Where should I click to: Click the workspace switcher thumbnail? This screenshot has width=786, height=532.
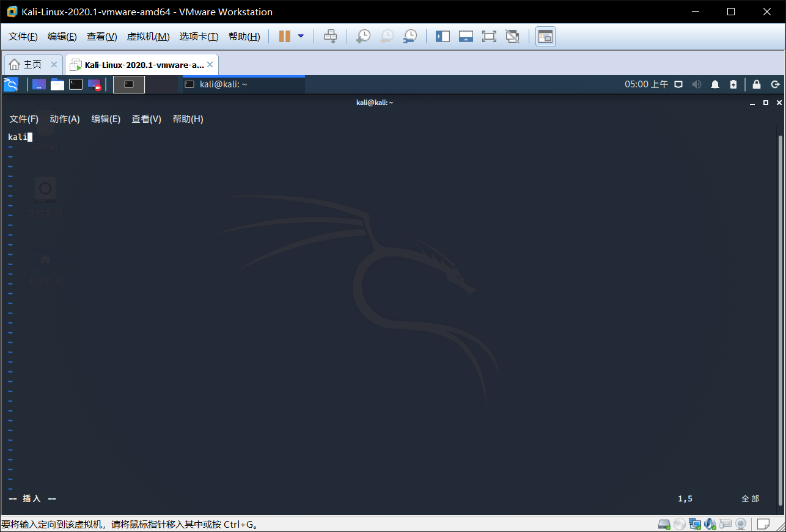(129, 84)
